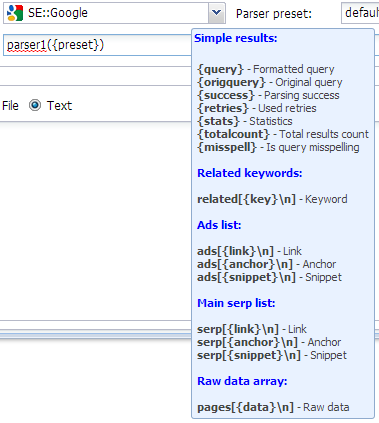Insert the {success} Parsing success template

point(268,95)
